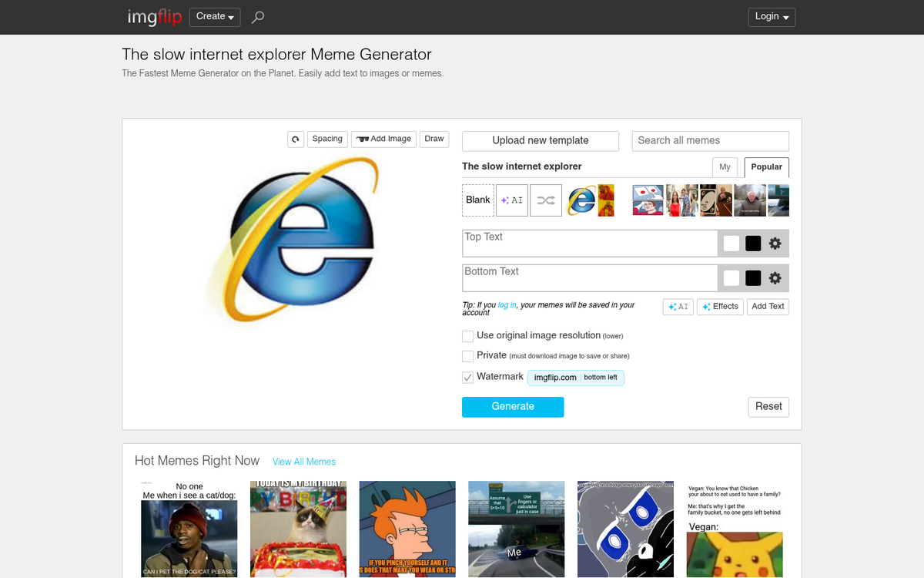Untick the Watermark checkbox
The height and width of the screenshot is (578, 924).
pos(467,378)
